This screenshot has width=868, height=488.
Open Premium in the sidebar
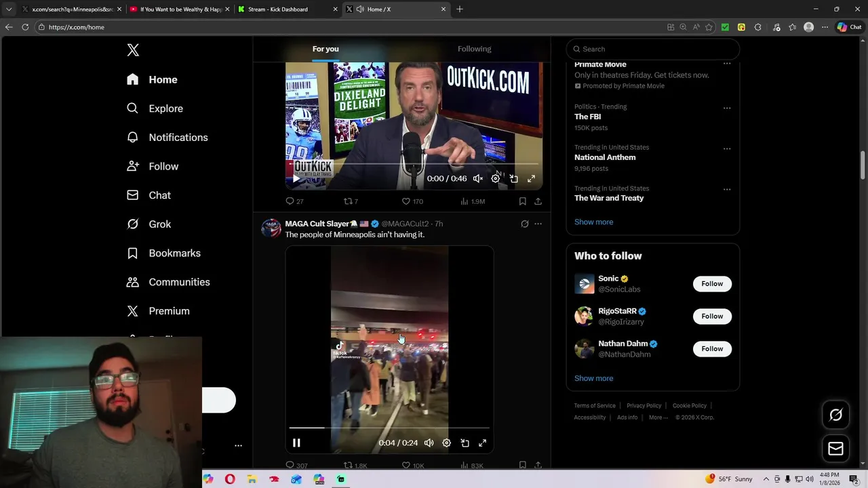pos(158,311)
